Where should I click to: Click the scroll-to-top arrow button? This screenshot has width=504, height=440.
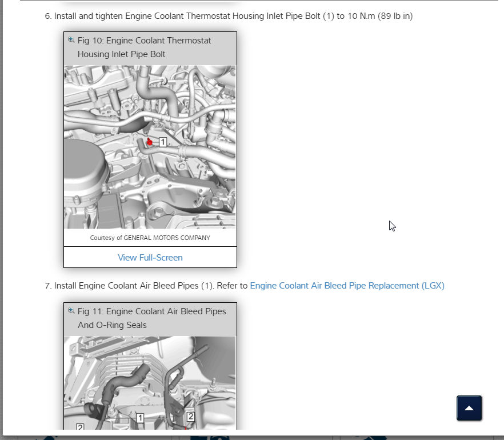(469, 408)
